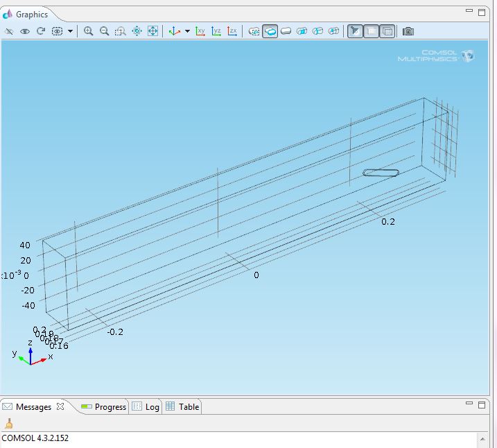
Task: Click the slot-shaped feature in the geometry
Action: (381, 173)
